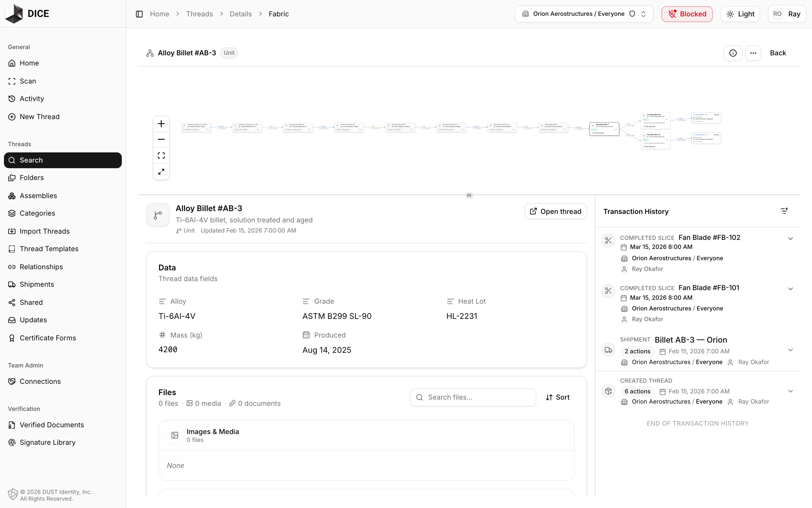
Task: Open Relationships in the sidebar
Action: click(63, 267)
